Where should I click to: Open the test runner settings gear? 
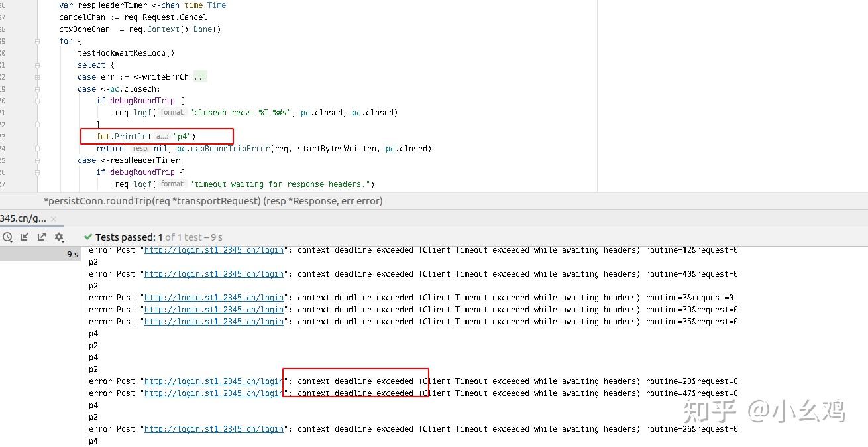58,237
